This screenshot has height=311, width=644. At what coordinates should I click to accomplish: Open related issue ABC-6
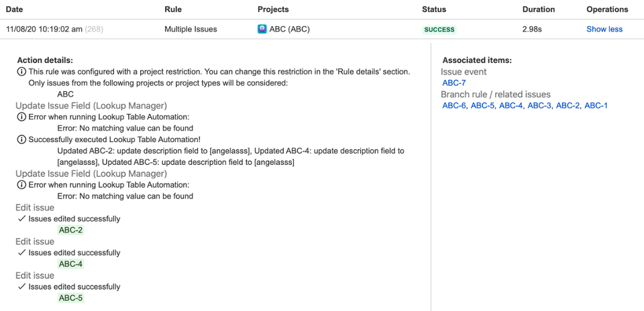pos(454,106)
